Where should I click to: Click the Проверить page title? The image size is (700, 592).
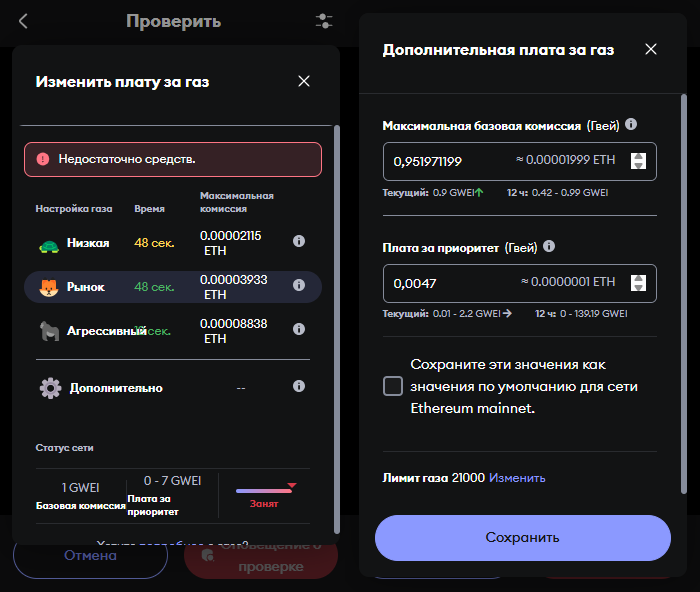pyautogui.click(x=173, y=21)
